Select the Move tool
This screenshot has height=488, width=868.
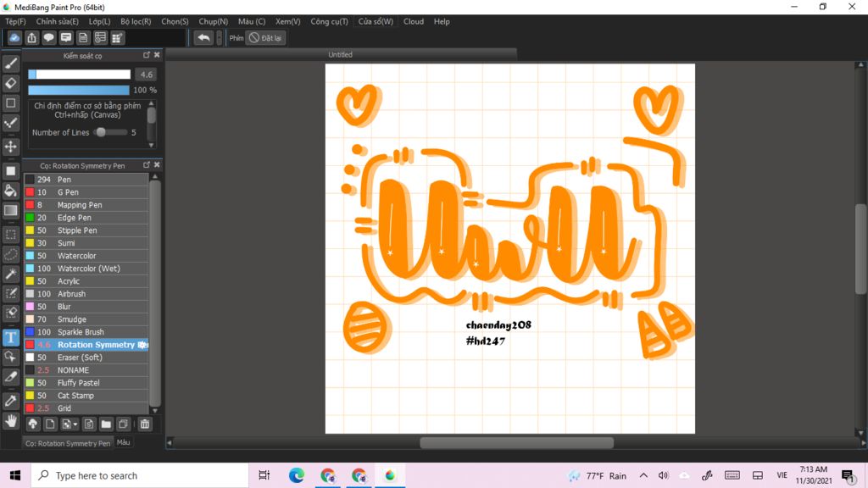(10, 147)
